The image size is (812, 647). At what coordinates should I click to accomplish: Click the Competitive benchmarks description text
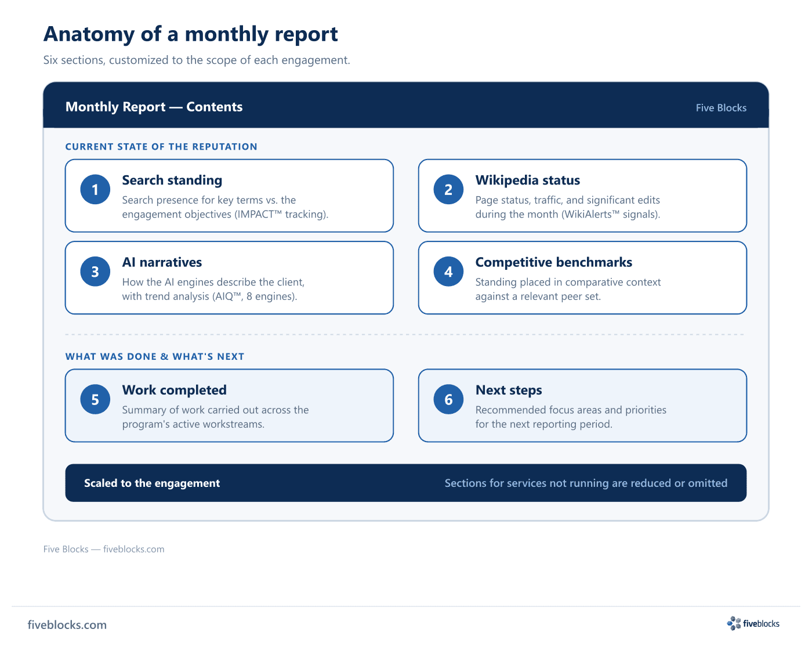click(568, 289)
